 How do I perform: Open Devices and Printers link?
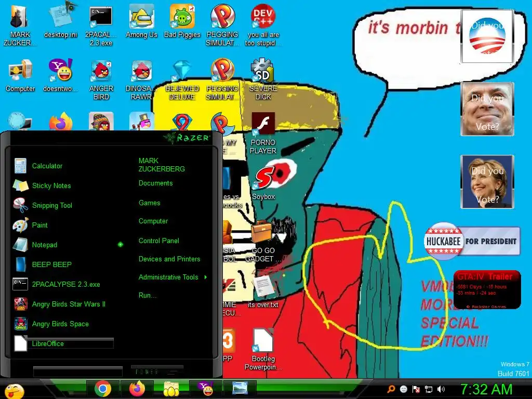click(x=169, y=259)
